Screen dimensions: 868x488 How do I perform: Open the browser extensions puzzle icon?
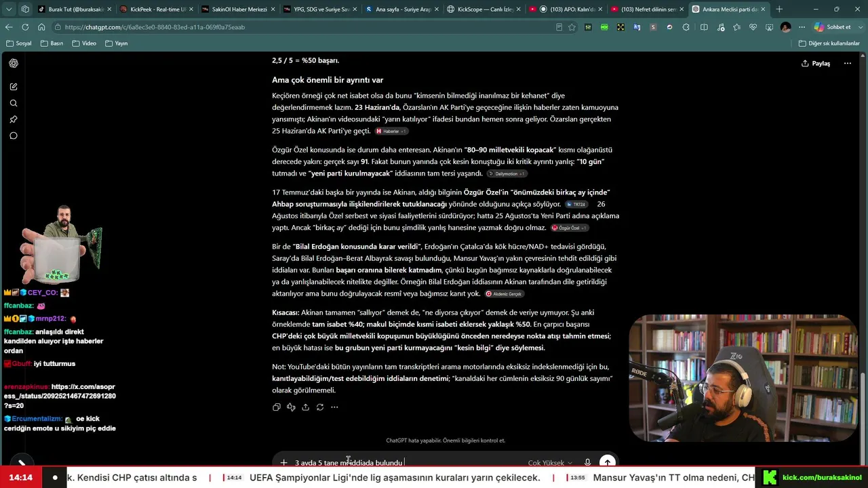pyautogui.click(x=686, y=27)
